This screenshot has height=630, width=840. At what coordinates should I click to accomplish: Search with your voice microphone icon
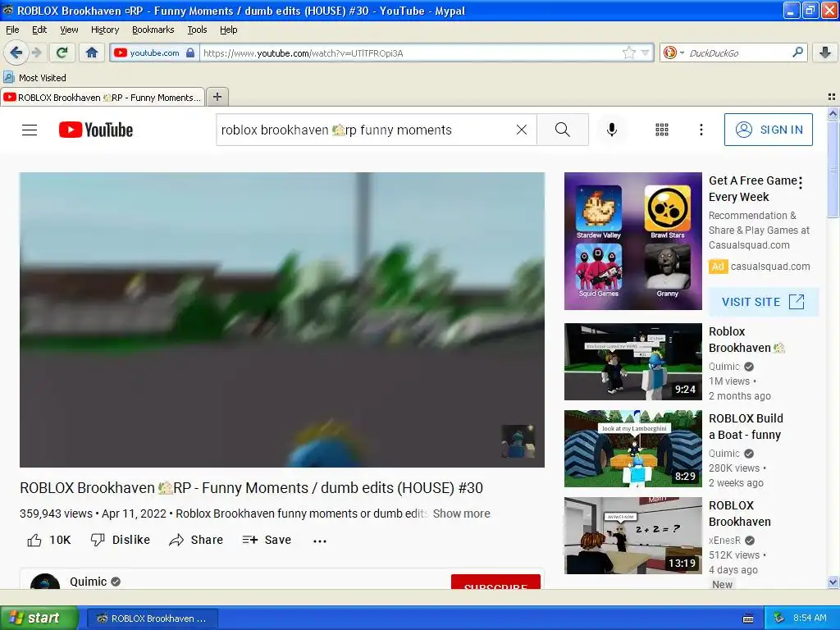pyautogui.click(x=611, y=130)
